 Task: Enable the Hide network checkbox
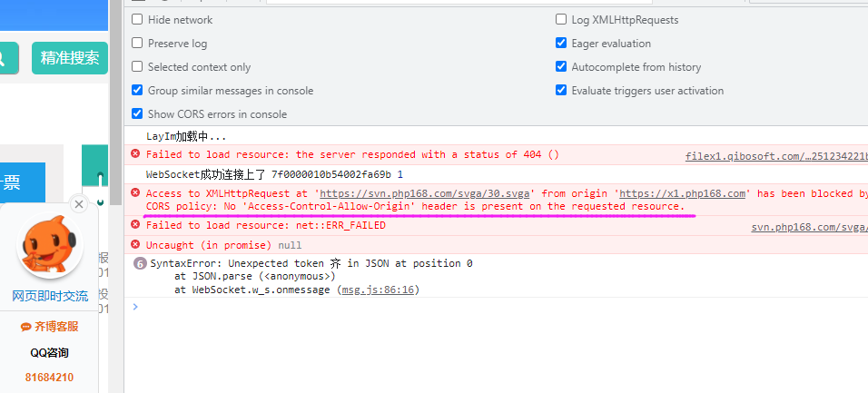point(137,20)
